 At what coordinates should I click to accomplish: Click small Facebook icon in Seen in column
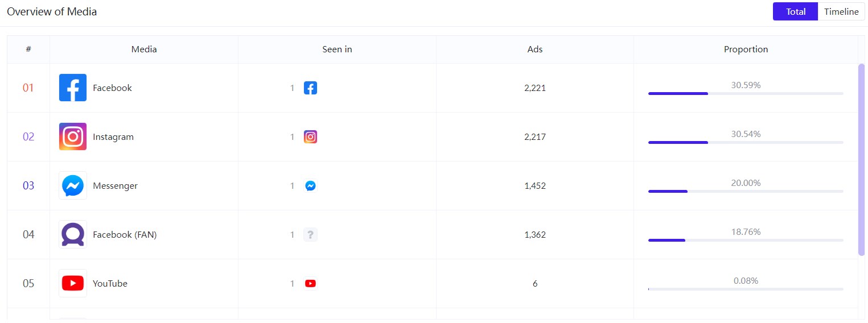pos(310,88)
